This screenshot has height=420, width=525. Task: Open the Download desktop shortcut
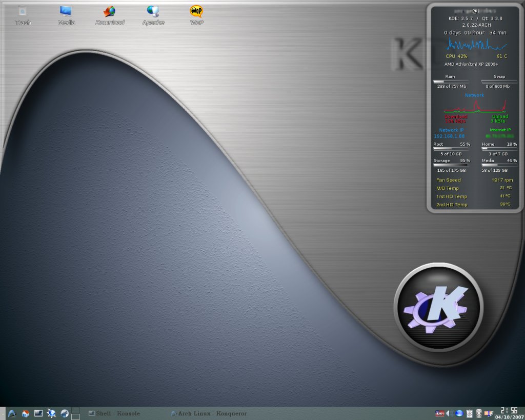(110, 16)
